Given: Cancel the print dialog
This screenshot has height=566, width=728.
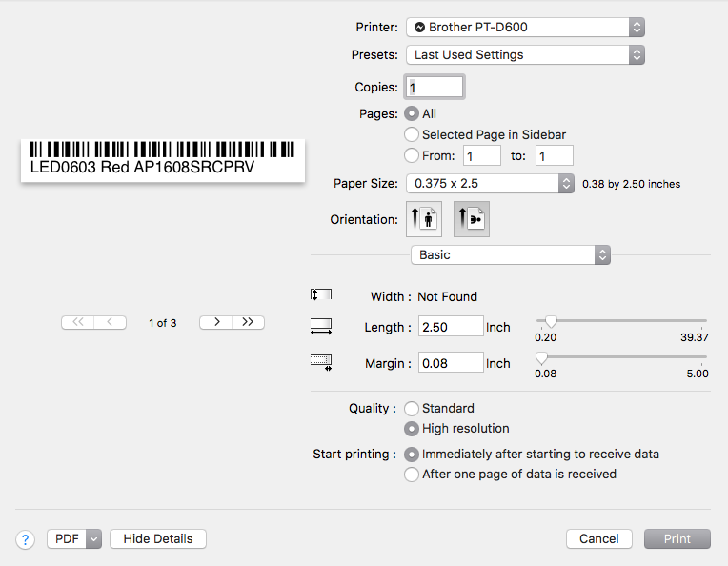Looking at the screenshot, I should click(x=599, y=539).
